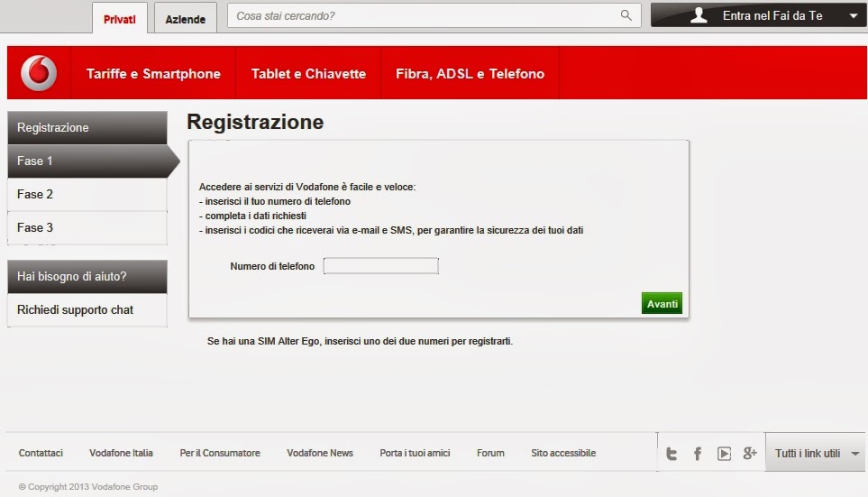Screen dimensions: 868x497
Task: Switch to the Aziende tab
Action: 186,18
